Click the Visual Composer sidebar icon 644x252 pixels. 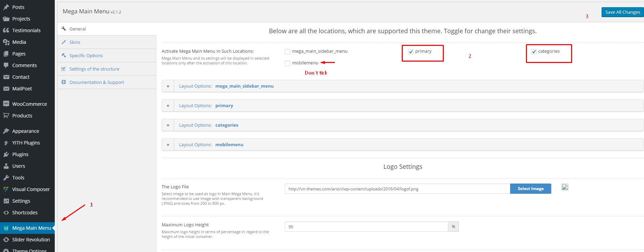(x=6, y=189)
